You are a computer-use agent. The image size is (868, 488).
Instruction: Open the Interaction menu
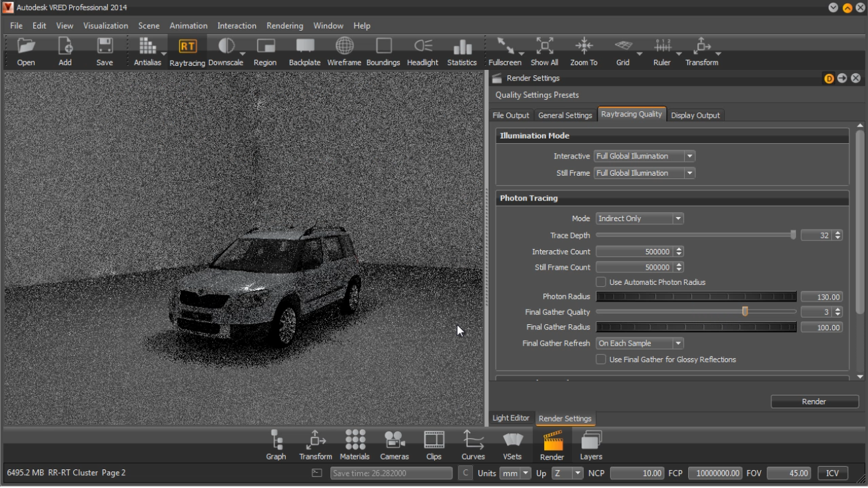236,26
